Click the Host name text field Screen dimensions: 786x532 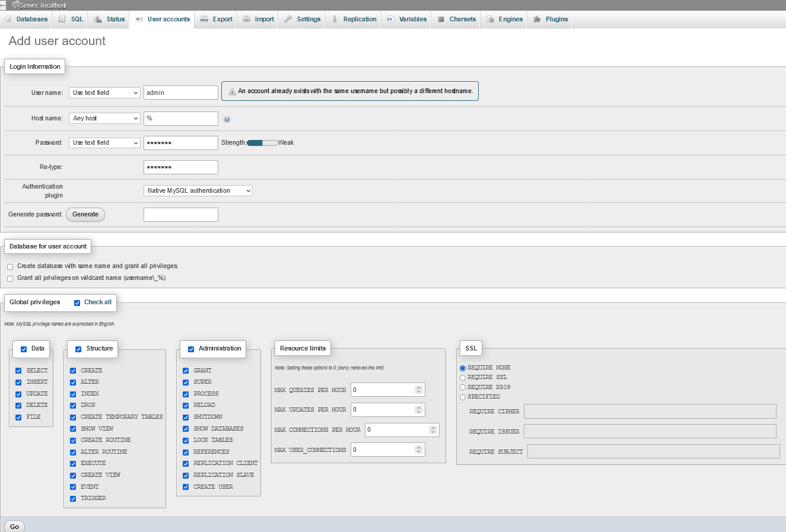[181, 119]
